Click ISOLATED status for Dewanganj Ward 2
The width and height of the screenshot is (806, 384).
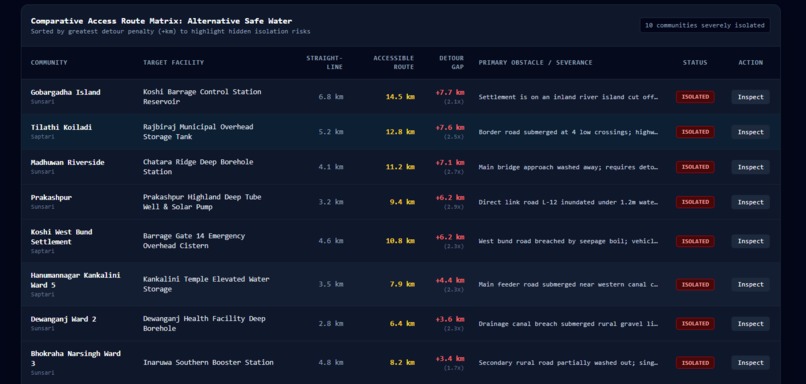click(695, 323)
